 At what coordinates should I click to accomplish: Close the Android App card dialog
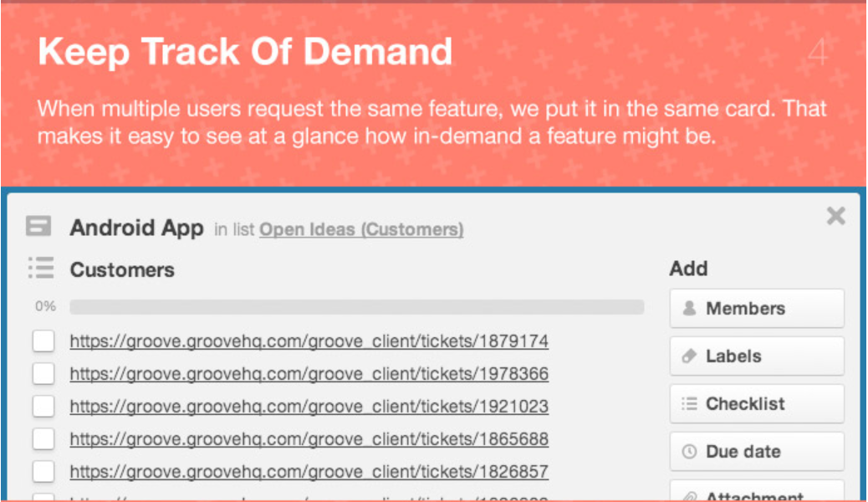coord(835,217)
